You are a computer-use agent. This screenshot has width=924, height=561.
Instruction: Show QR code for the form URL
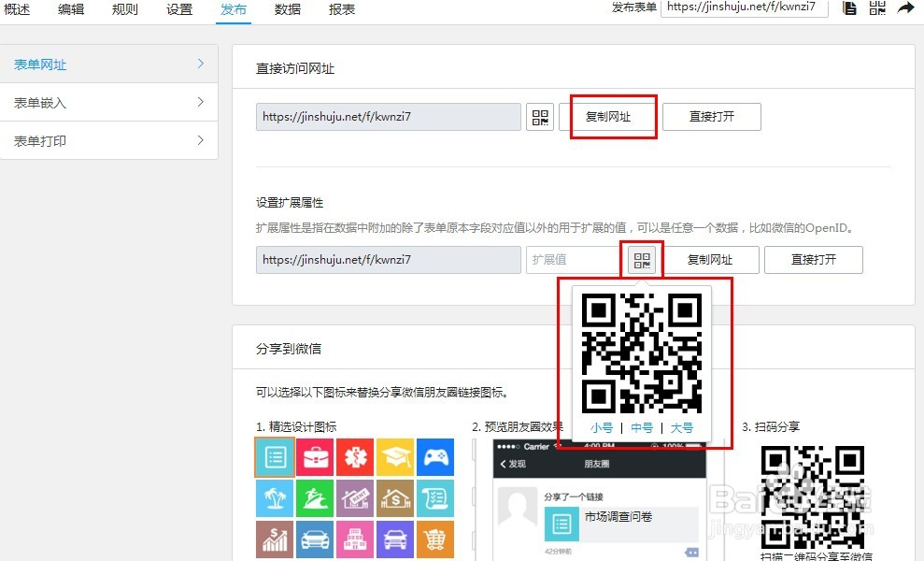[x=540, y=116]
